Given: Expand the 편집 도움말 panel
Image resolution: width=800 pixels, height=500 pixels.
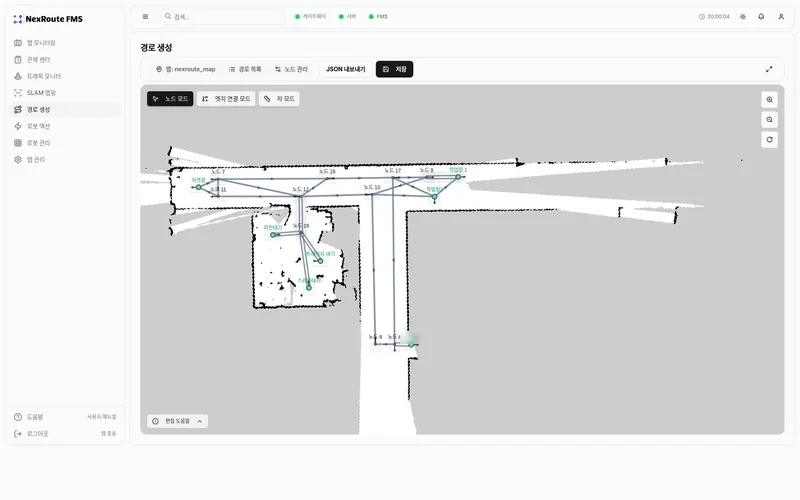Looking at the screenshot, I should (x=178, y=421).
